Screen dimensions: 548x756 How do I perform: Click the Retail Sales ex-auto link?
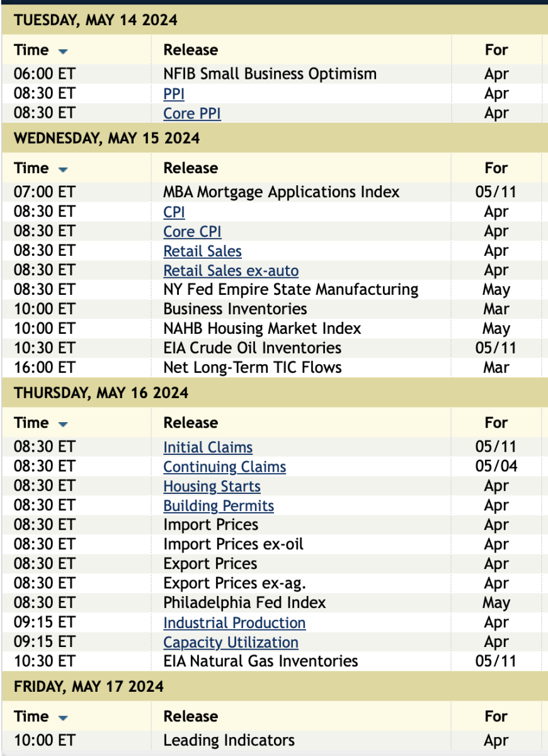point(231,271)
